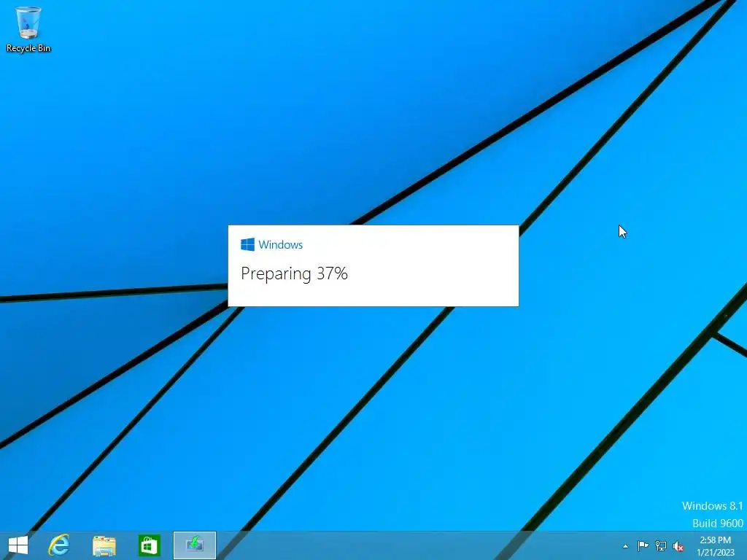
Task: Open the Windows Store taskbar icon
Action: 149,545
